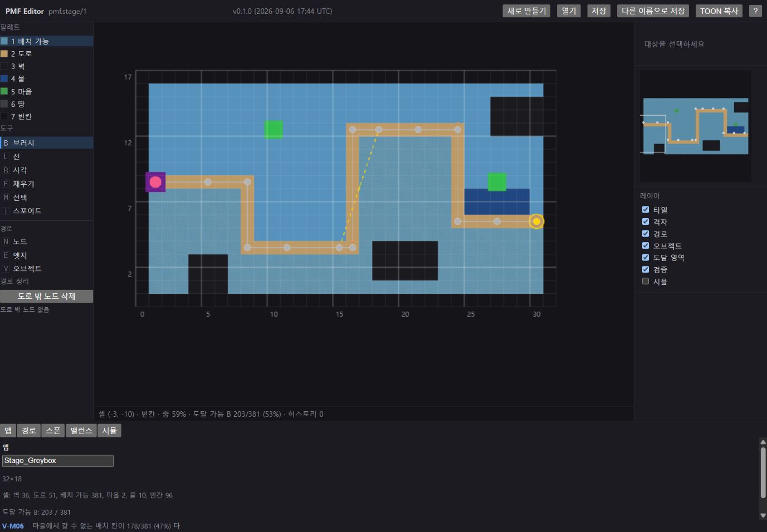Viewport: 767px width, 532px height.
Task: Click 새로 만들기 button
Action: (527, 11)
